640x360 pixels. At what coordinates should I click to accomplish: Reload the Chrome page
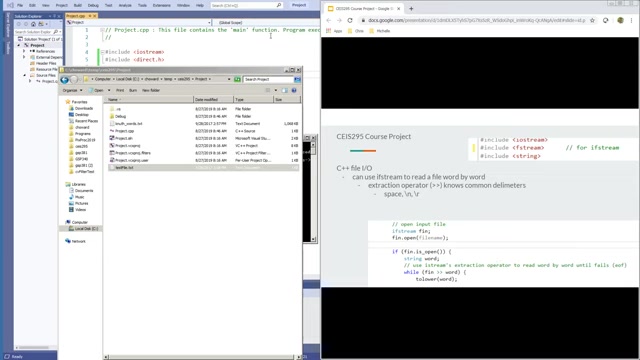point(350,20)
